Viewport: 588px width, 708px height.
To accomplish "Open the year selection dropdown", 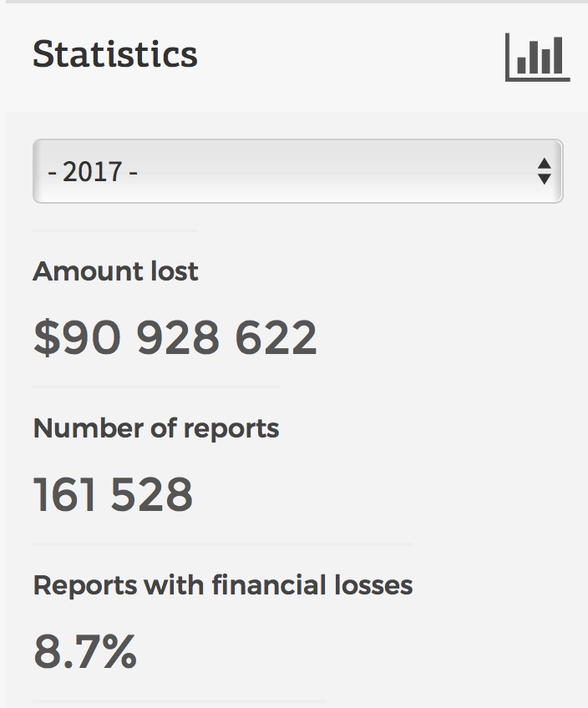I will pos(297,171).
